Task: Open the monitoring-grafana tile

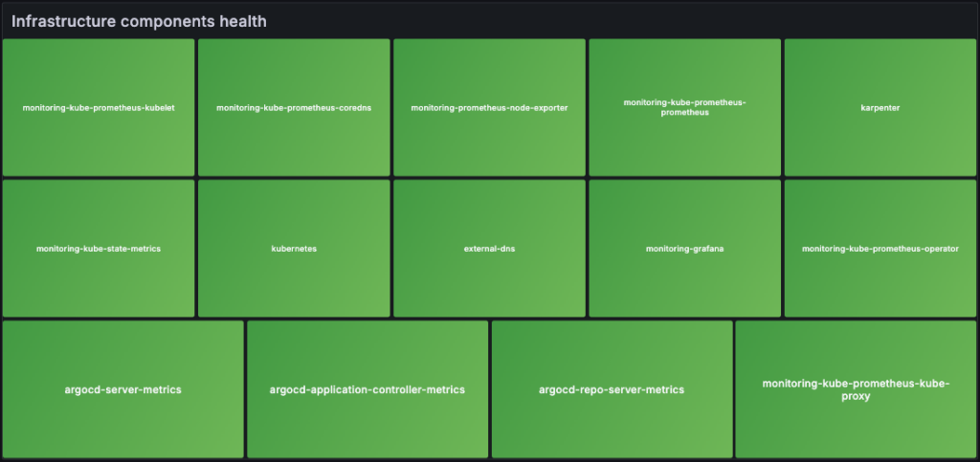Action: click(x=685, y=249)
